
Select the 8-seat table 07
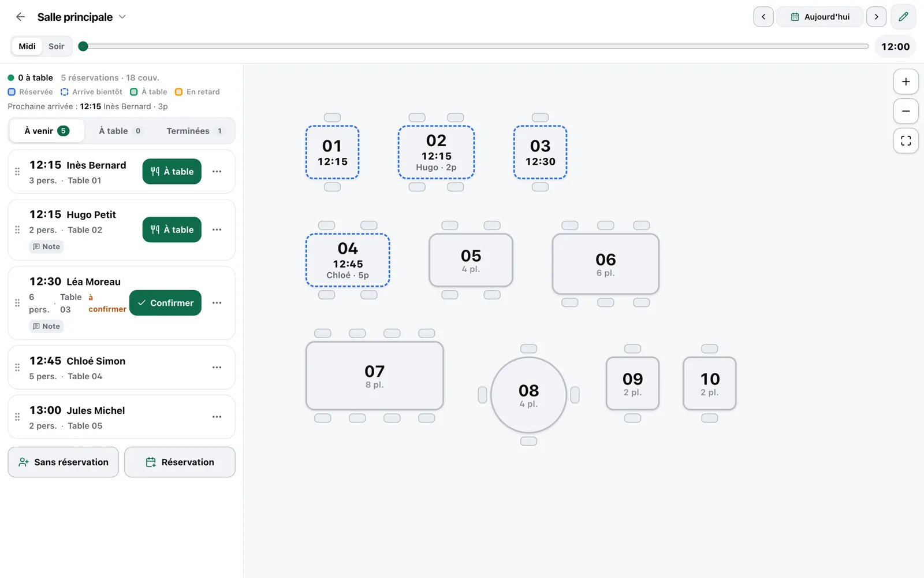[374, 376]
